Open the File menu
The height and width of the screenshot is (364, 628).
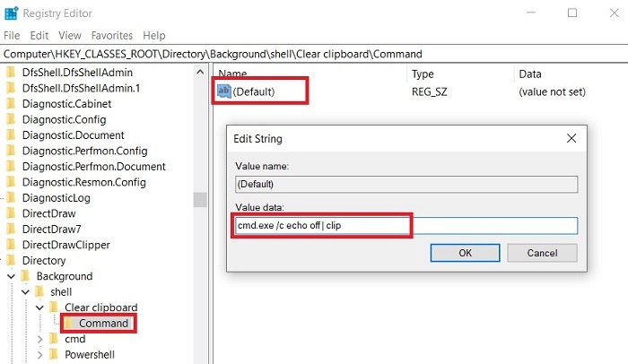pyautogui.click(x=12, y=36)
